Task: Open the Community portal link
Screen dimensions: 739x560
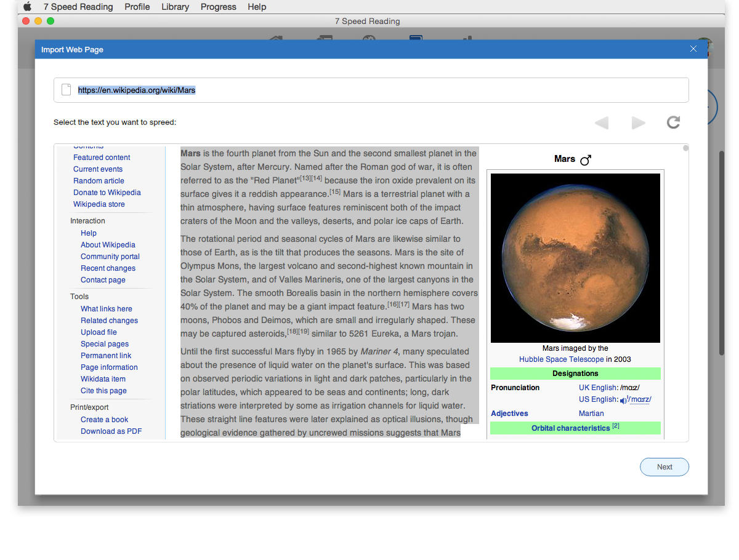Action: pyautogui.click(x=110, y=257)
